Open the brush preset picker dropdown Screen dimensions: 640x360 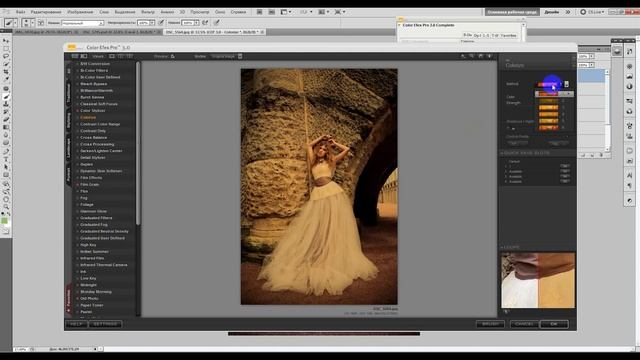pyautogui.click(x=32, y=23)
